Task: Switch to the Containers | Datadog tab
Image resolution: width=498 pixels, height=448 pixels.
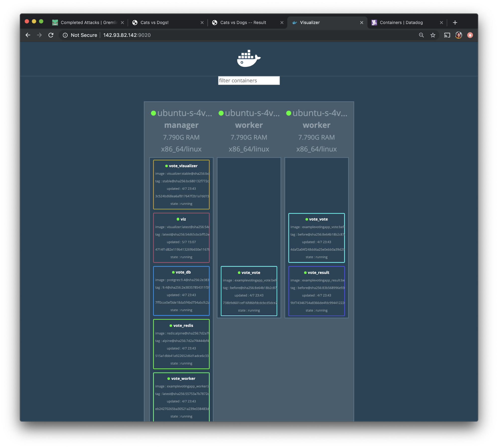Action: (401, 22)
